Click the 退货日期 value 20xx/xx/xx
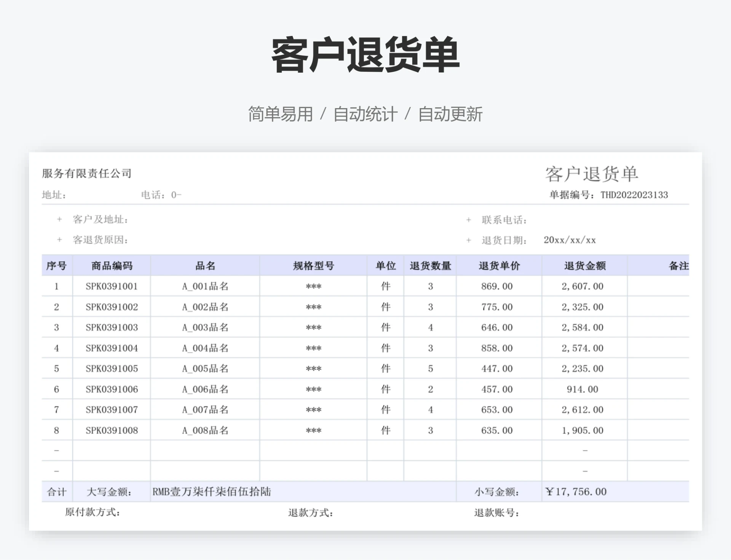Viewport: 731px width, 560px height. click(569, 240)
